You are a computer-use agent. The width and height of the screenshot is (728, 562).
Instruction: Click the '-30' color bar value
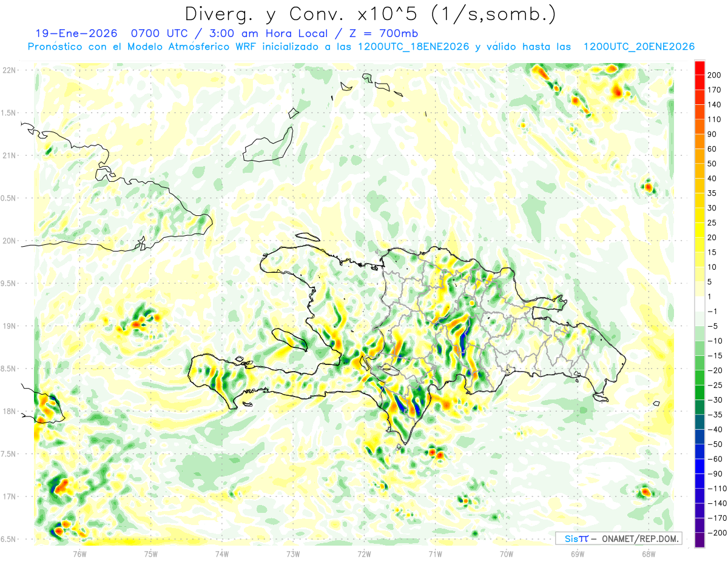(x=716, y=400)
